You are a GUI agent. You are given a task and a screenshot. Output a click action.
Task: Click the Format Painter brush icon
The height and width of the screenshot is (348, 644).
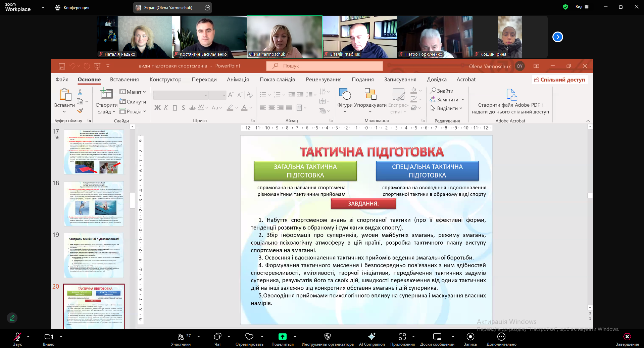coord(80,111)
